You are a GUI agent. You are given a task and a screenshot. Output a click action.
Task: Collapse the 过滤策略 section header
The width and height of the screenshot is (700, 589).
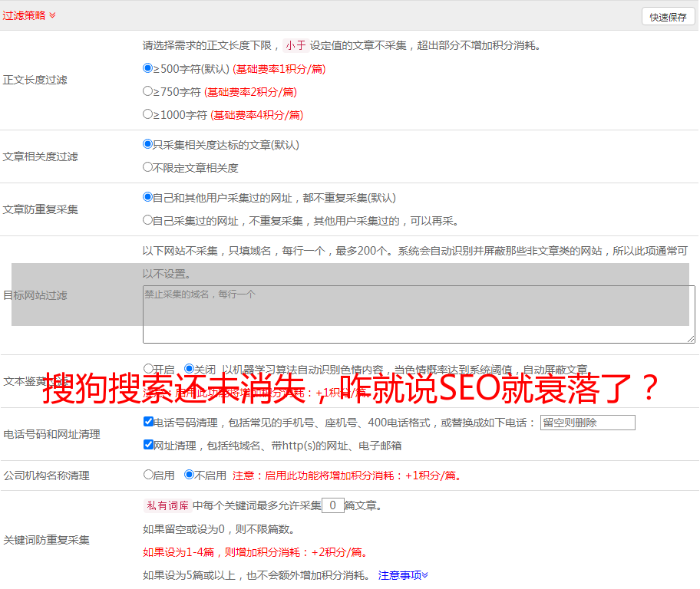(29, 15)
